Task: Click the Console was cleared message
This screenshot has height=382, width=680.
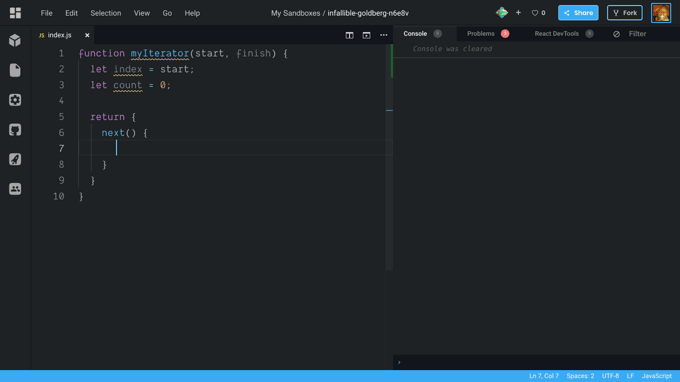Action: point(452,49)
